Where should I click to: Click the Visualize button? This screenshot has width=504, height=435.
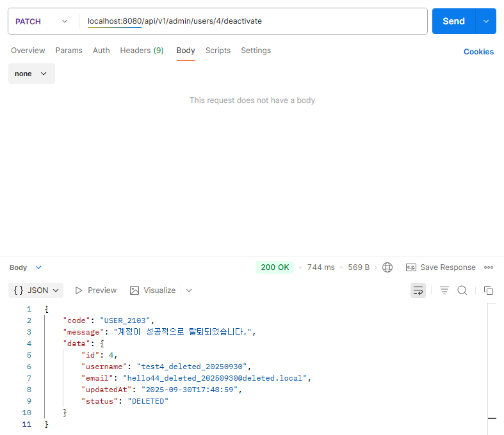point(152,290)
